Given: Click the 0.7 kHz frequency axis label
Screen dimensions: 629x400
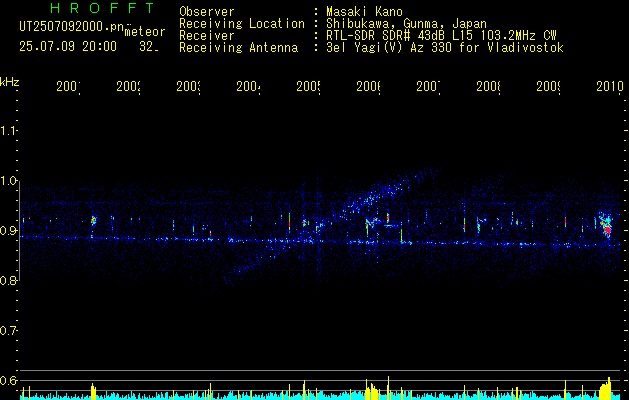Looking at the screenshot, I should click(8, 330).
